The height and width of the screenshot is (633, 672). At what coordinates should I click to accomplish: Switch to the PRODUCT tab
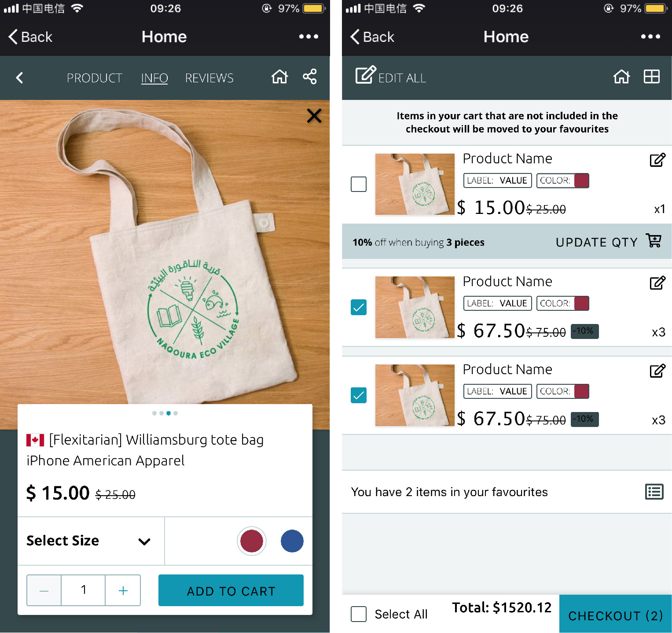click(x=95, y=78)
